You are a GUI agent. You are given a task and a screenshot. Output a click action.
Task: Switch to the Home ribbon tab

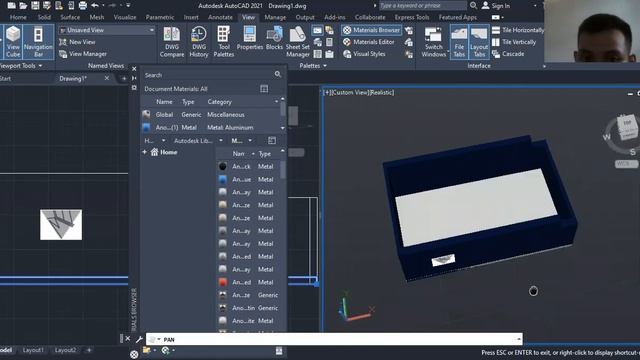[x=18, y=17]
